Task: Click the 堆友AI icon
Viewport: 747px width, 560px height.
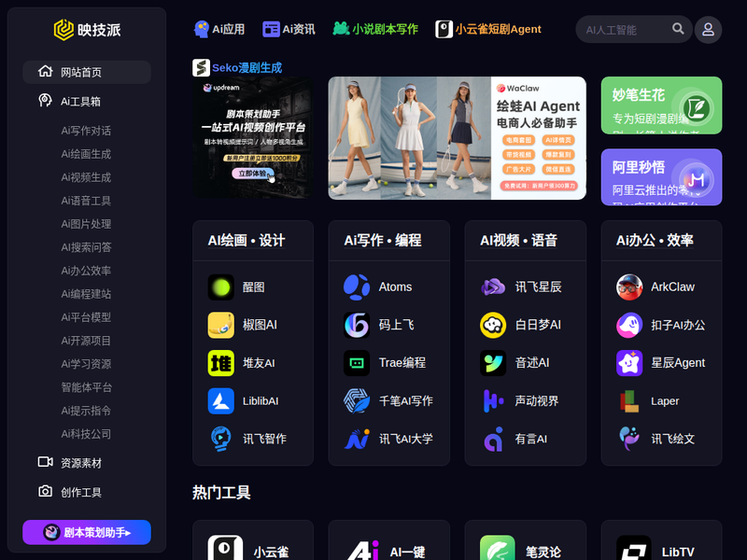Action: pyautogui.click(x=220, y=363)
